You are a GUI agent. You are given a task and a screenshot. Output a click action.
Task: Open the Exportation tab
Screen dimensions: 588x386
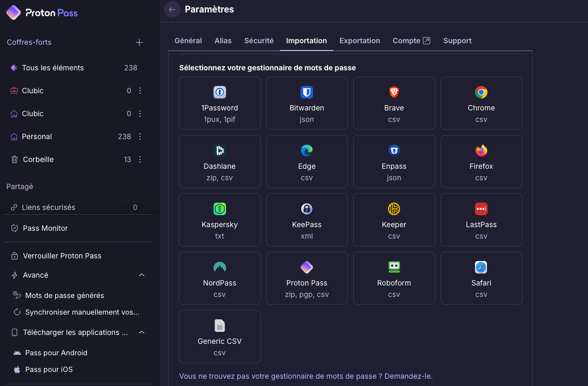click(x=360, y=41)
